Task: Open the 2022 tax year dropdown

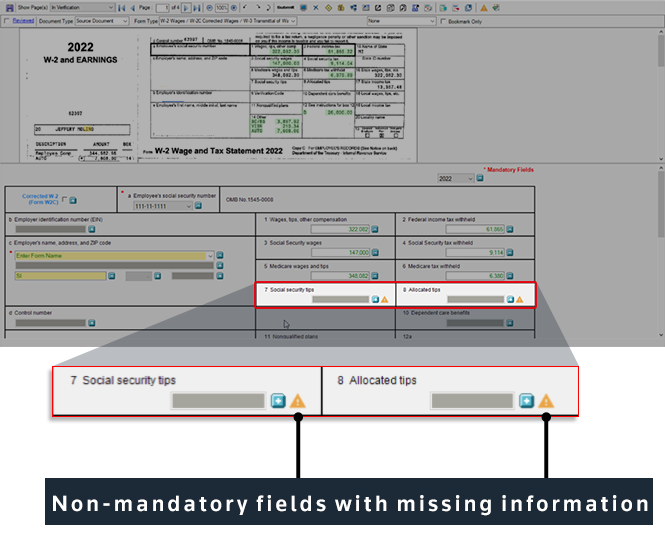Action: [x=455, y=179]
